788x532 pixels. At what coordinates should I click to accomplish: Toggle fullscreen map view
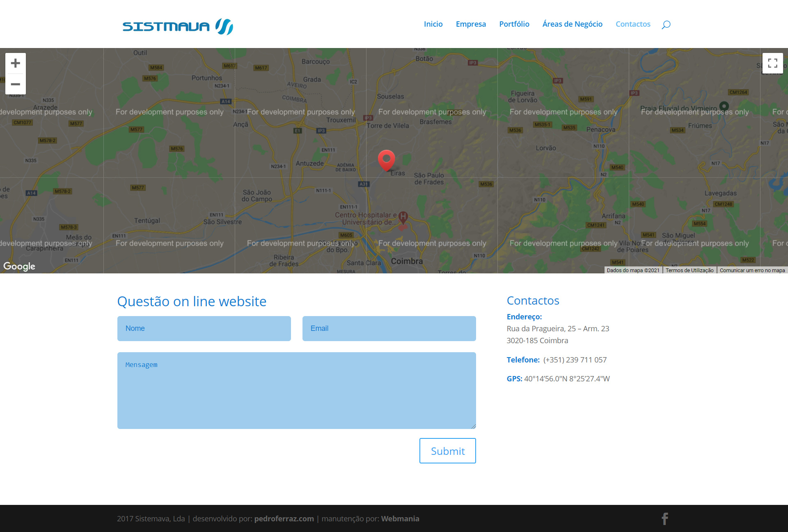click(x=772, y=63)
